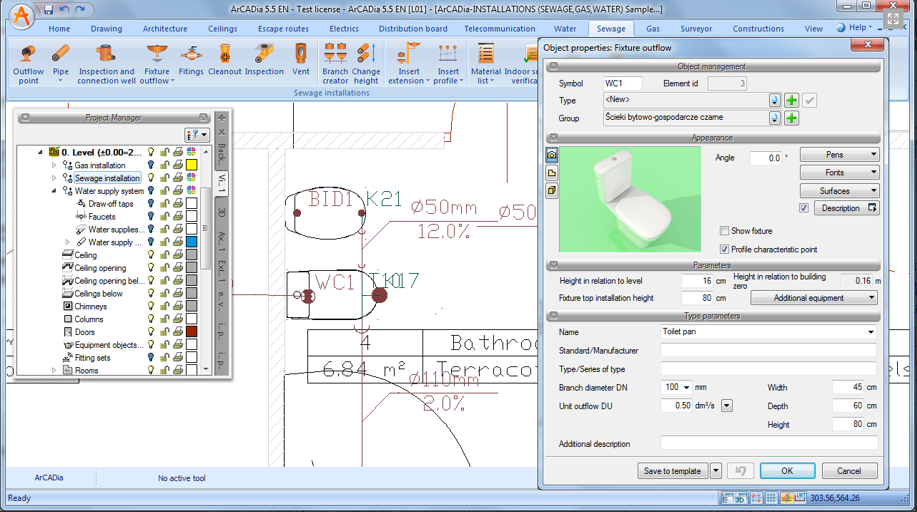917x512 pixels.
Task: Open the Architecture ribbon tab
Action: click(x=165, y=29)
